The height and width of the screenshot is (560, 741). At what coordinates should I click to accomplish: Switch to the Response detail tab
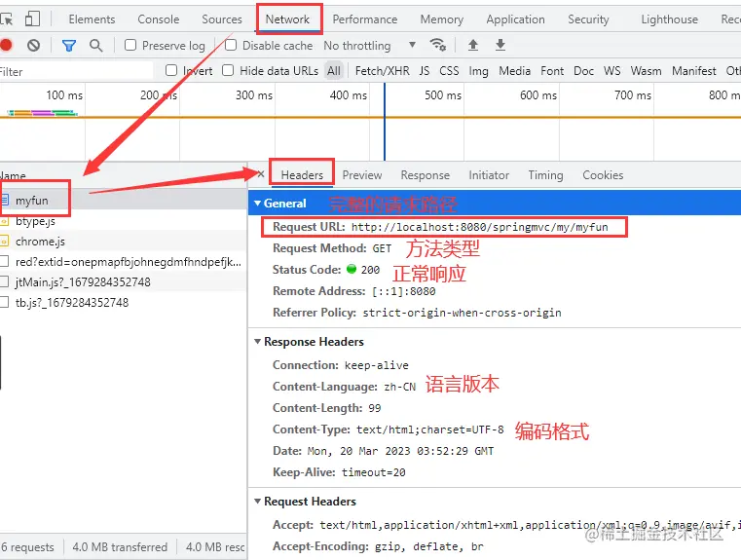426,175
